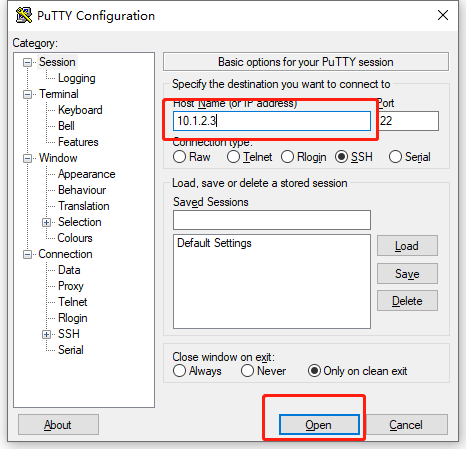Click the Host Name input field

pyautogui.click(x=272, y=121)
